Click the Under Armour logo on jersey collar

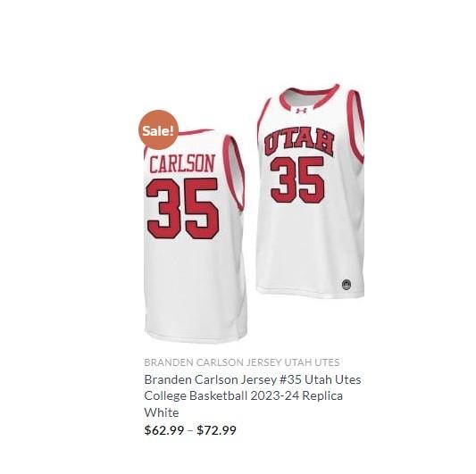301,111
